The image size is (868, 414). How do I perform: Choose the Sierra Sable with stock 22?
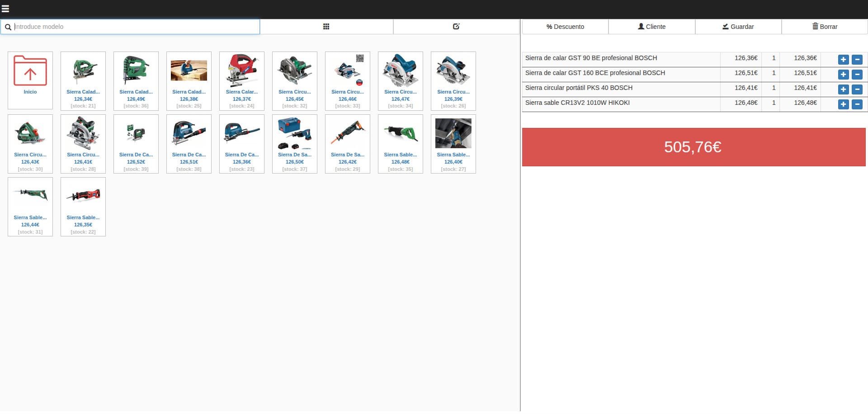[83, 207]
